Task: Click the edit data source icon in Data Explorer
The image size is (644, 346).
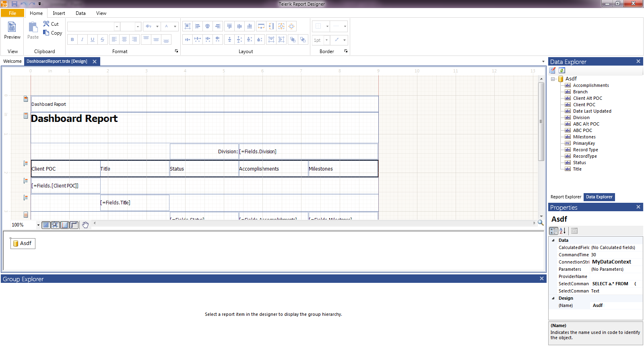Action: coord(553,70)
